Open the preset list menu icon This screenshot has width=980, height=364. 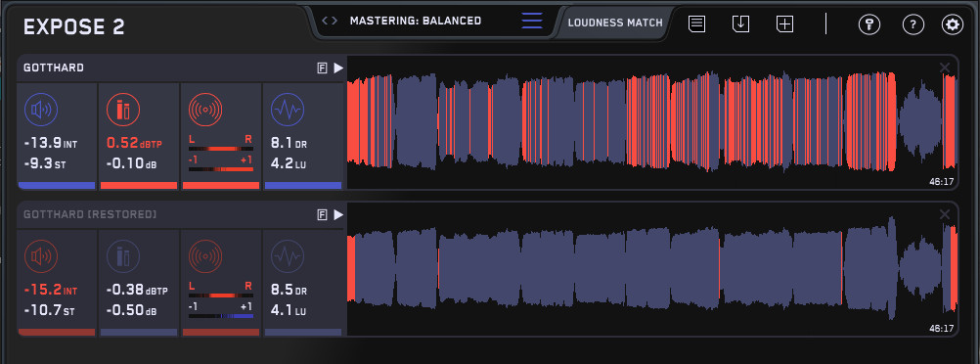point(532,20)
